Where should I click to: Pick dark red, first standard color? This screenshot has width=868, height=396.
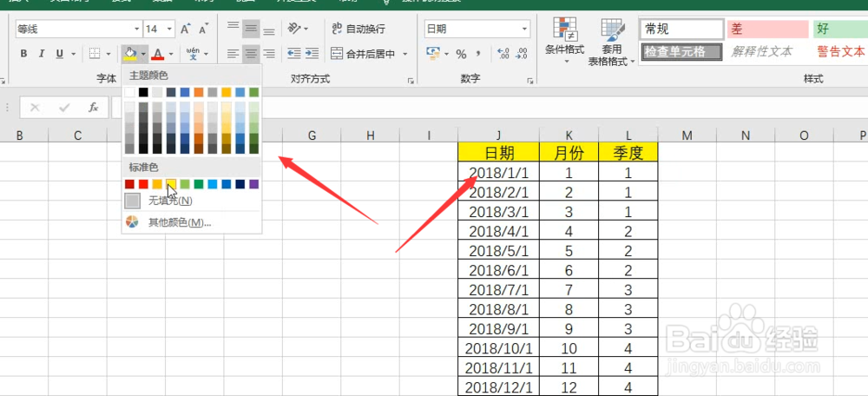coord(129,184)
